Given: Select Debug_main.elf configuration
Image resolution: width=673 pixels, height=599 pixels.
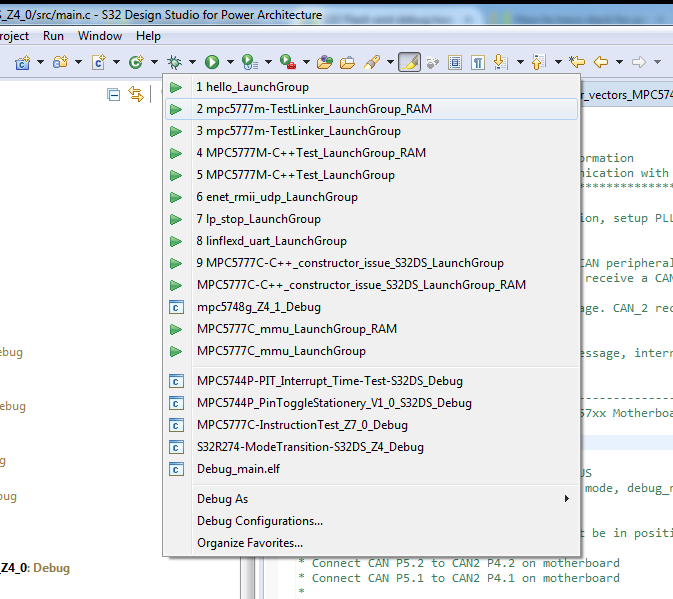Looking at the screenshot, I should [x=371, y=469].
